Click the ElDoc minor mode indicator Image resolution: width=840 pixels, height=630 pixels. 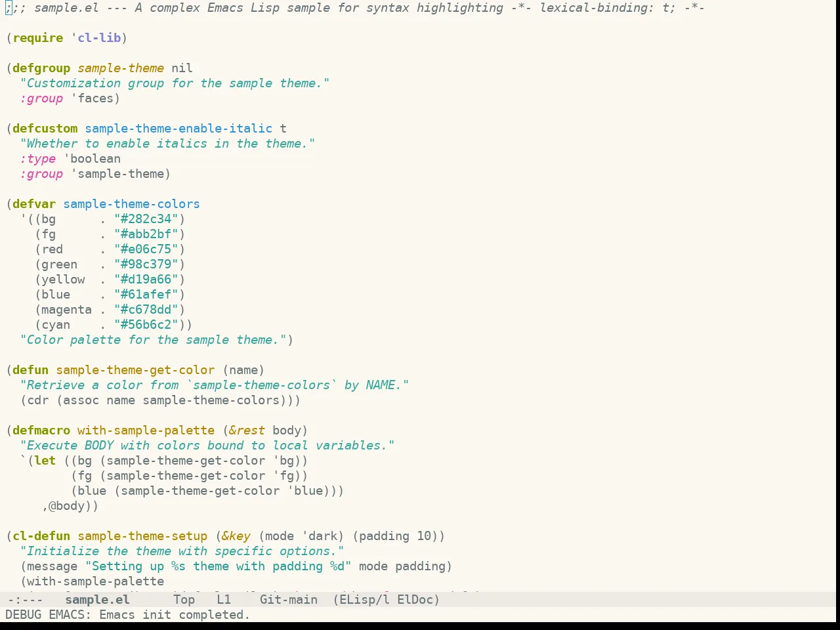[415, 599]
